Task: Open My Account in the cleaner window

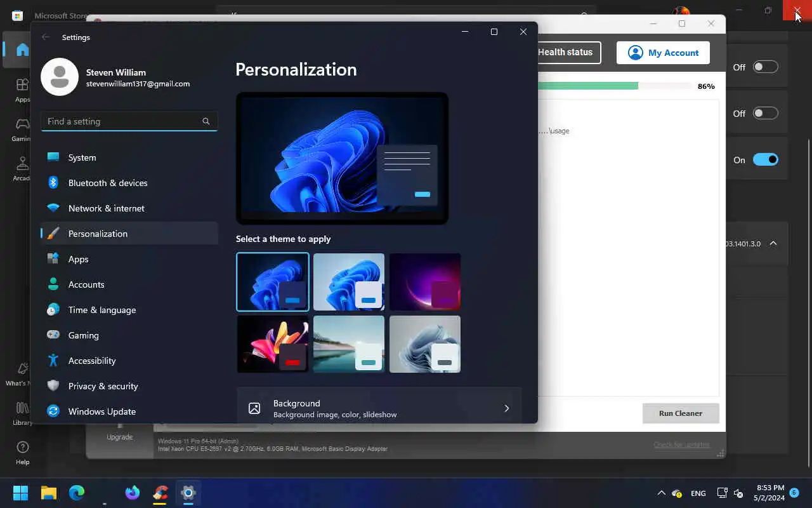Action: coord(663,53)
